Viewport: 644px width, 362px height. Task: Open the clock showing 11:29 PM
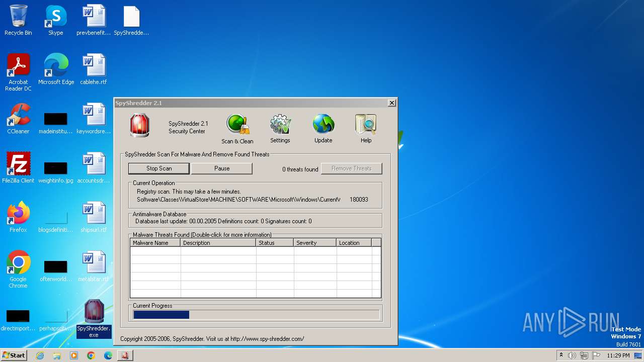[618, 355]
